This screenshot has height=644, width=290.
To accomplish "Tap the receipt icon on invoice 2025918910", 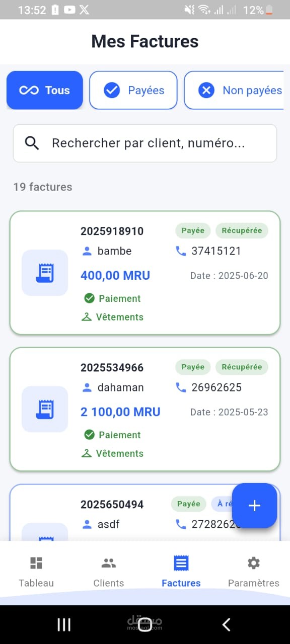I will click(45, 273).
